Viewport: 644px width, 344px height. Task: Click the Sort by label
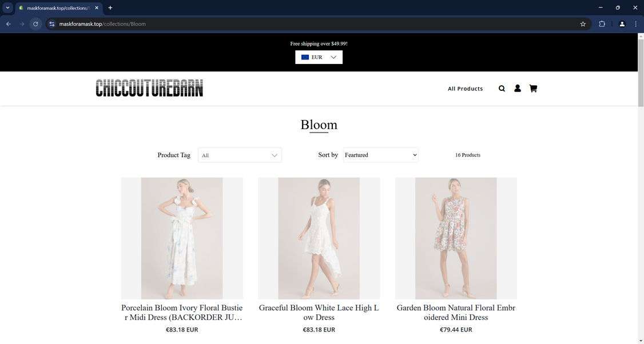(328, 155)
